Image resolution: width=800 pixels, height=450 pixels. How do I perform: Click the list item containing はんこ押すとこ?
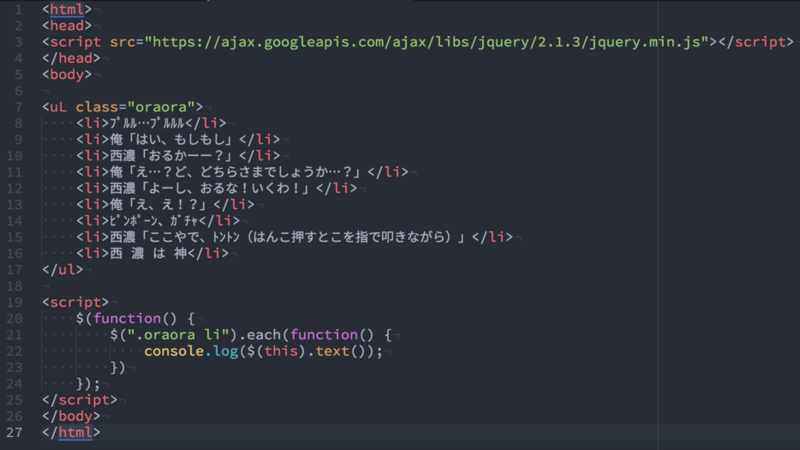tap(294, 237)
